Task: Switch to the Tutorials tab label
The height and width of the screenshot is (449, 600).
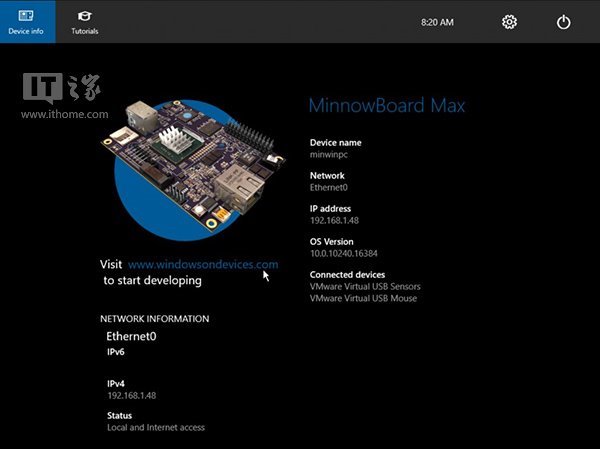Action: 85,32
